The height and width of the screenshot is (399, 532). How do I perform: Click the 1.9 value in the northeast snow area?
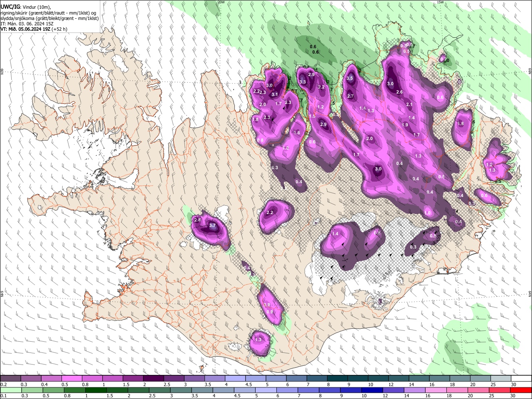point(405,125)
